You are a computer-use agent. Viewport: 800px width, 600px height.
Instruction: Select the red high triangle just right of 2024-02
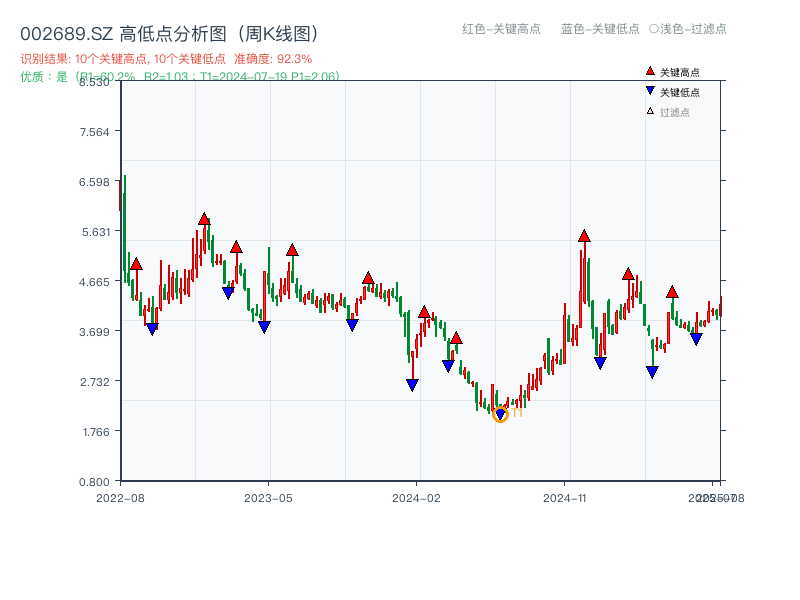pyautogui.click(x=424, y=312)
